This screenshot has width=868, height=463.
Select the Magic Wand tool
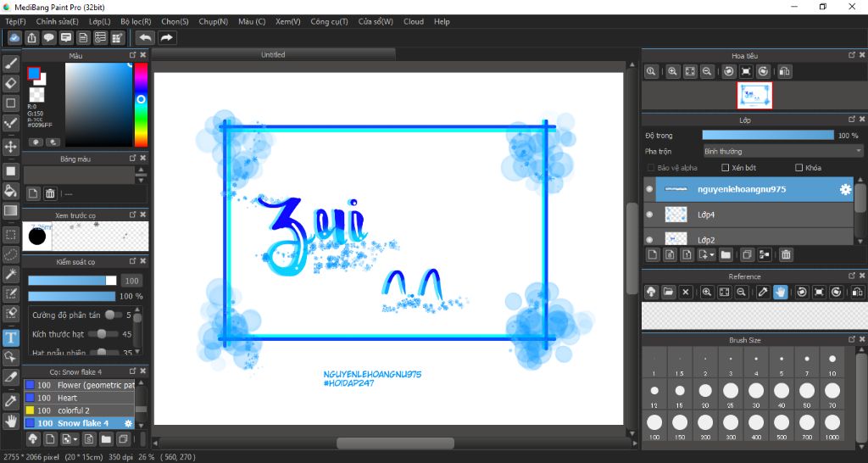point(10,274)
